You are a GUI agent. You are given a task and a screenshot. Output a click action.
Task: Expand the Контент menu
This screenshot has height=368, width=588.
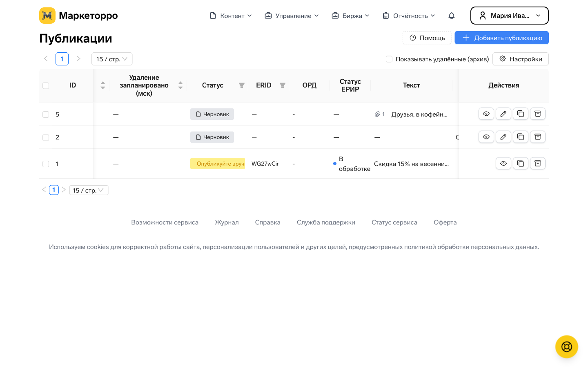(231, 16)
